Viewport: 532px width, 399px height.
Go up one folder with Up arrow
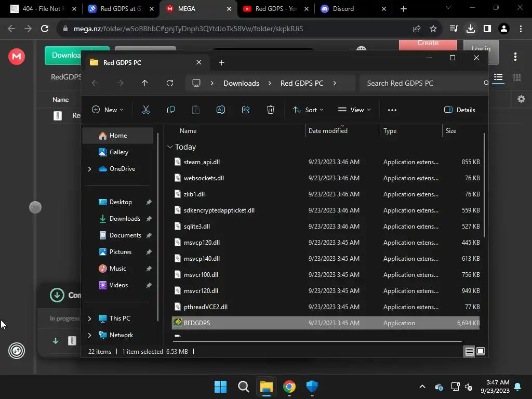coord(144,83)
